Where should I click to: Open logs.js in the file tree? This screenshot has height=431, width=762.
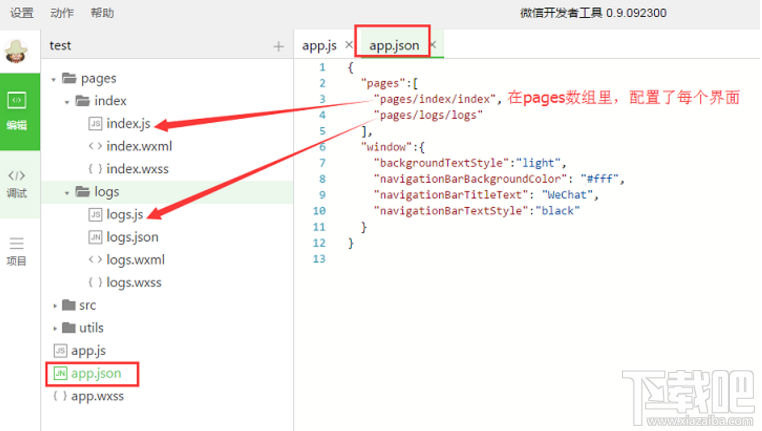[x=125, y=214]
